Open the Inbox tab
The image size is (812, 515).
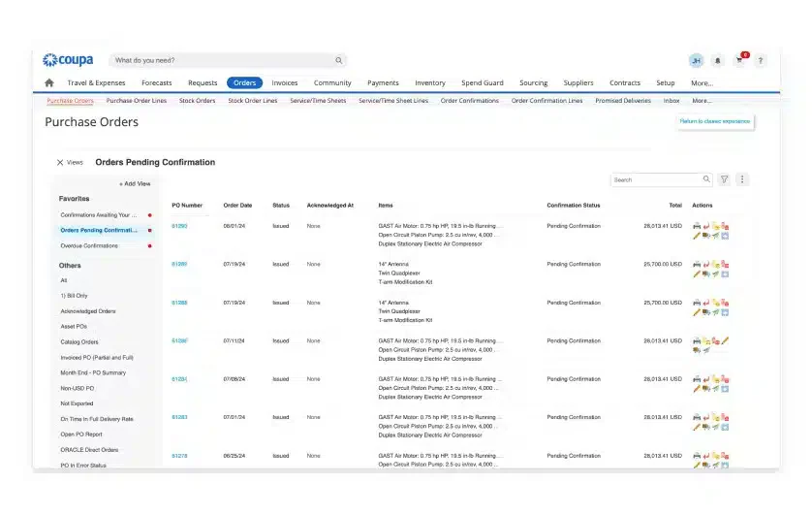coord(671,101)
